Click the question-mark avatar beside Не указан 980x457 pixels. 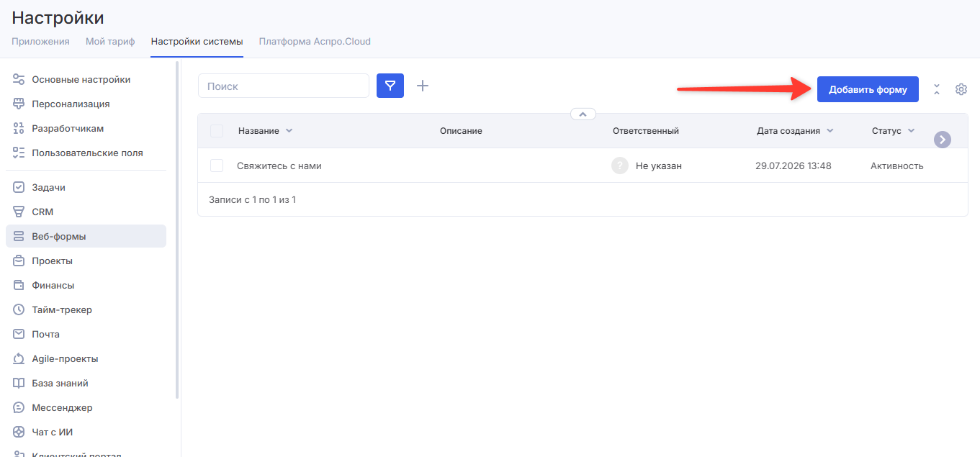(620, 166)
